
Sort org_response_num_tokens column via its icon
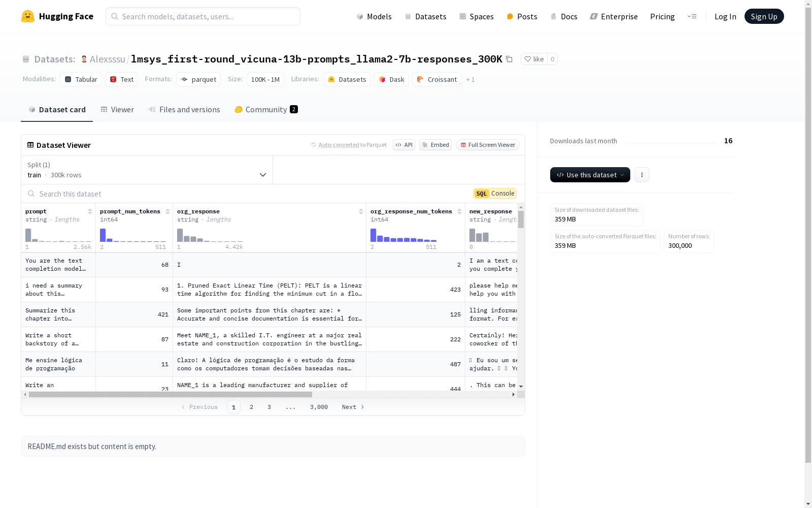(x=459, y=211)
